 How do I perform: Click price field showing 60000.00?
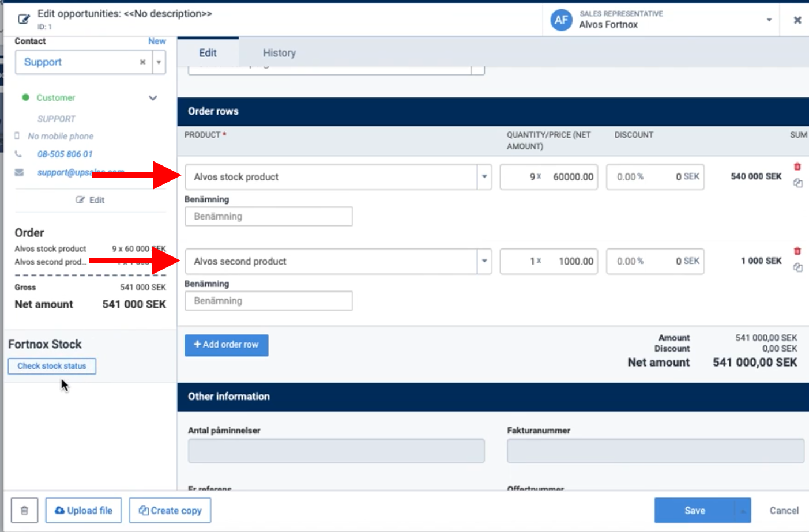tap(573, 177)
